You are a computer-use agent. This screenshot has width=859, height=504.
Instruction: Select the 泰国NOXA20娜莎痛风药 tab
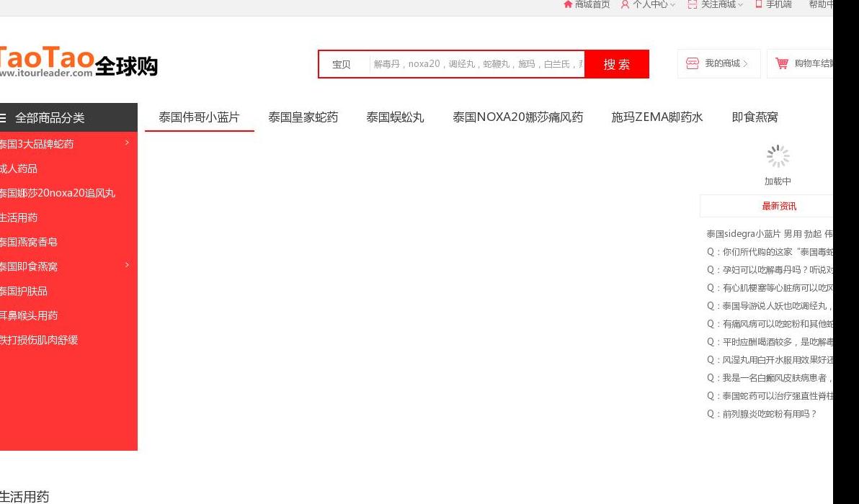click(x=517, y=117)
